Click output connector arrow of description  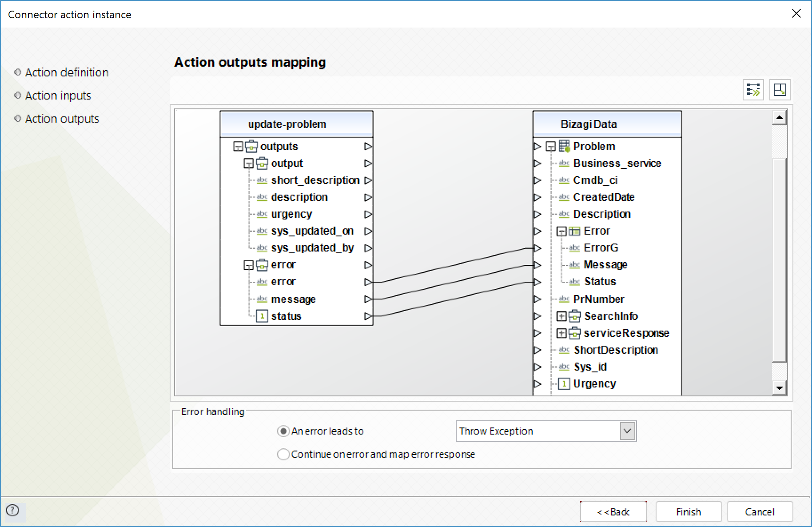click(368, 197)
